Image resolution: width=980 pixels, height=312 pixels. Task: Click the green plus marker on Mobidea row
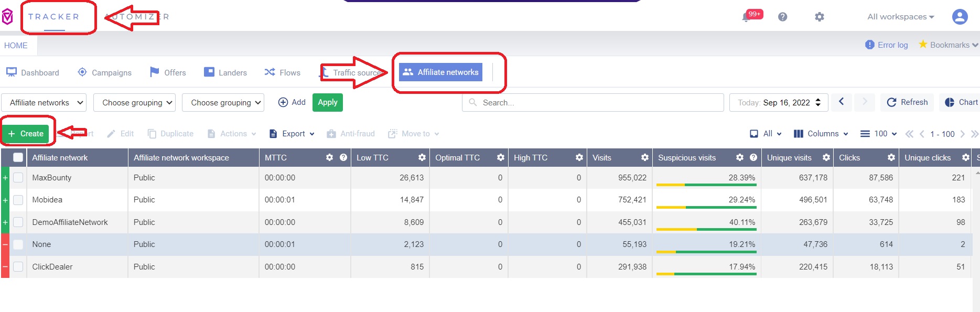coord(5,200)
